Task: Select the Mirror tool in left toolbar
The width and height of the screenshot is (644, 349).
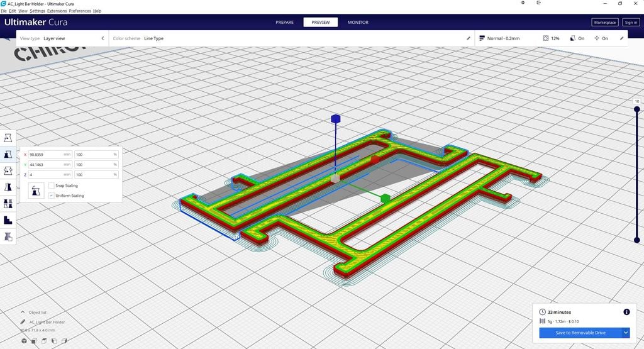Action: click(8, 187)
